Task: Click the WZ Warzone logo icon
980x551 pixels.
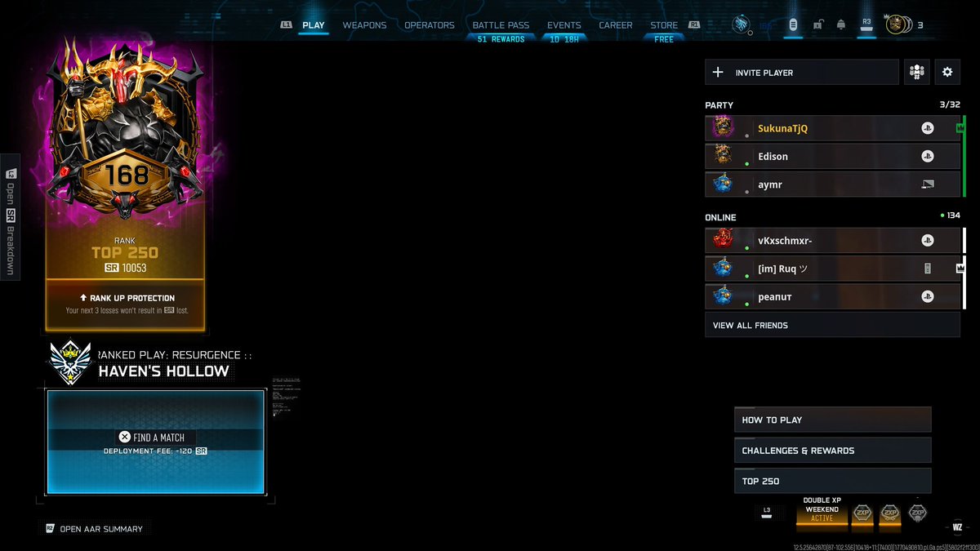Action: click(x=958, y=527)
